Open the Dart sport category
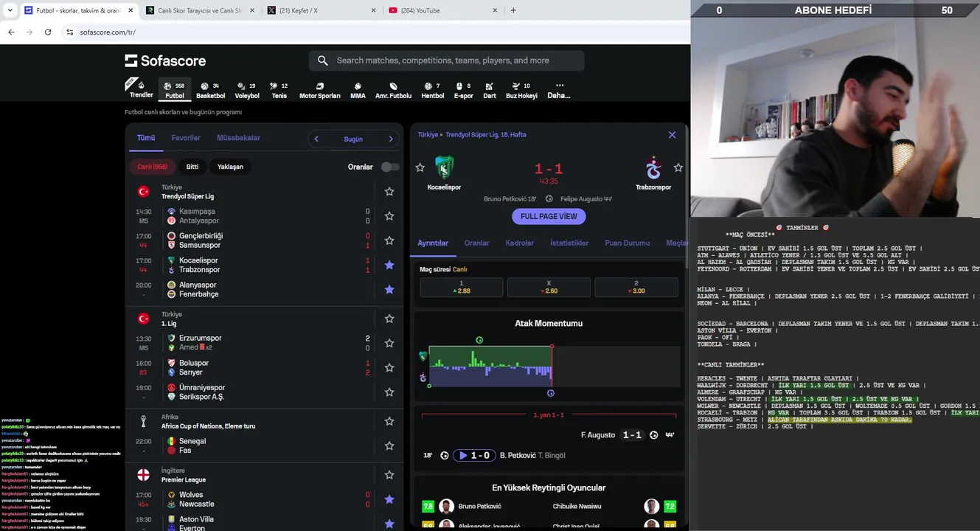The height and width of the screenshot is (531, 980). pyautogui.click(x=490, y=90)
